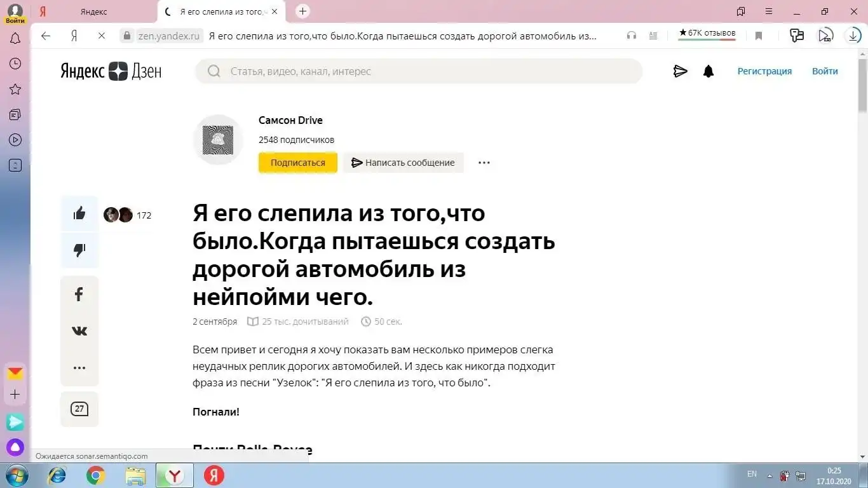
Task: Share article on VK
Action: 79,331
